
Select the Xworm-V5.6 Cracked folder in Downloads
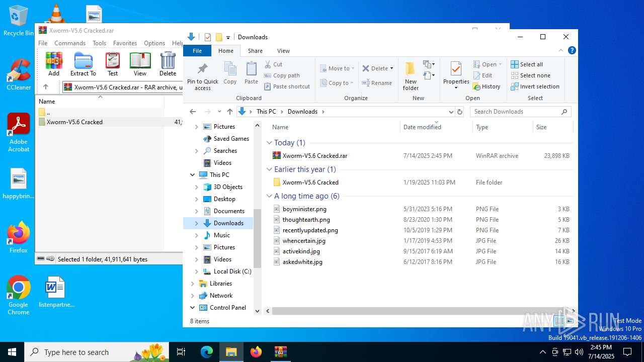(310, 183)
